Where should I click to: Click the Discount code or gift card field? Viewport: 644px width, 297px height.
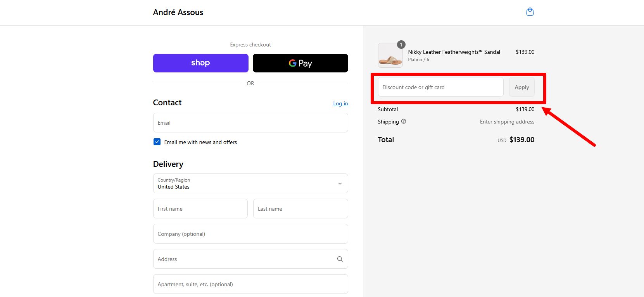click(440, 87)
